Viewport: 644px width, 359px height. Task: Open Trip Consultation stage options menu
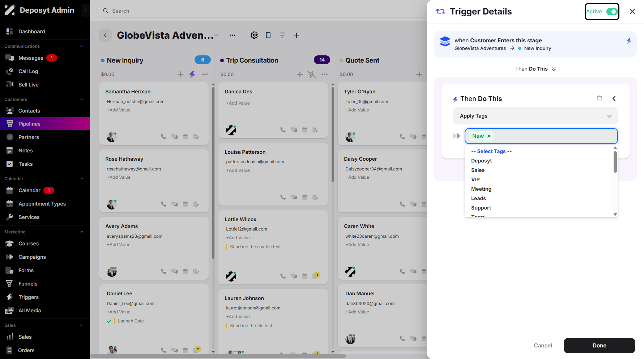click(x=324, y=74)
